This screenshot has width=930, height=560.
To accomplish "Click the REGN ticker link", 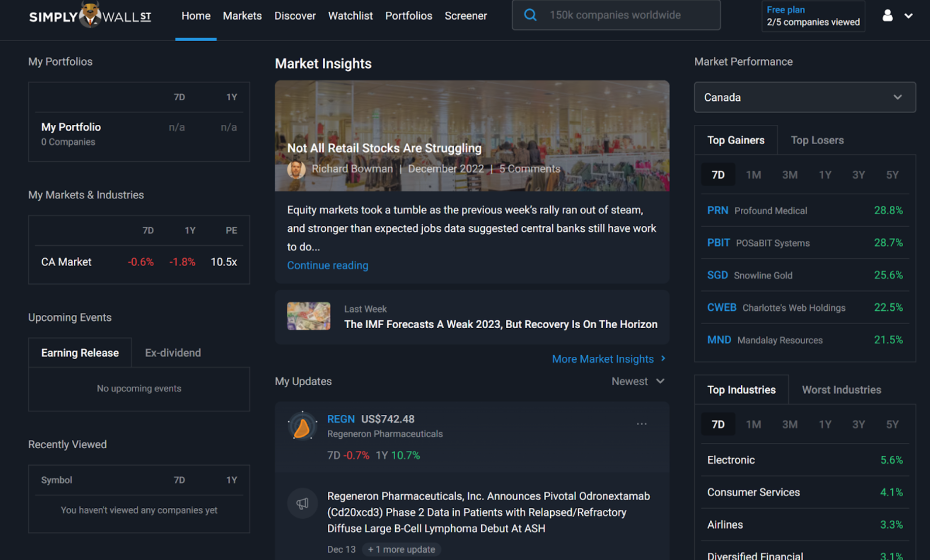I will 341,419.
